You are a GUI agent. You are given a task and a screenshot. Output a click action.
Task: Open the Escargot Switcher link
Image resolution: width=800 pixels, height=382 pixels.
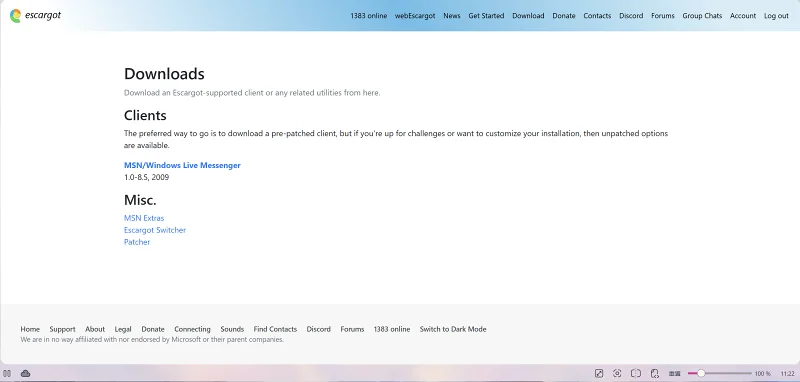point(155,230)
